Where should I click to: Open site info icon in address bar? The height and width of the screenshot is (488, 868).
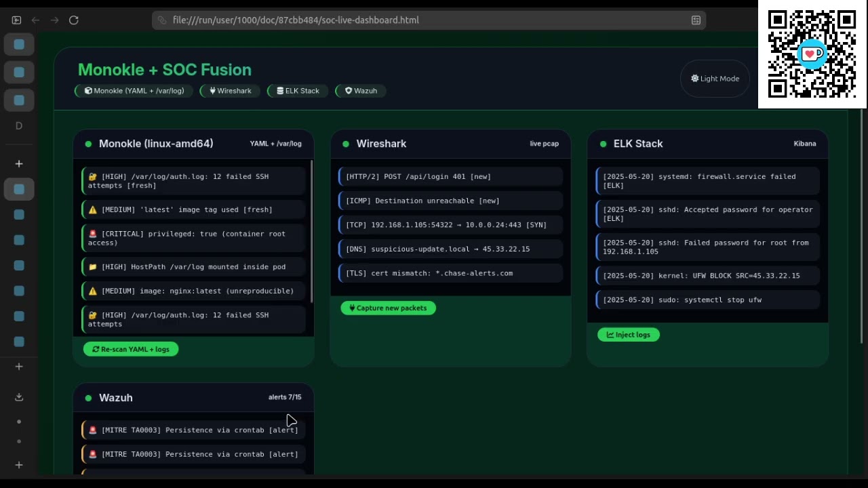162,20
